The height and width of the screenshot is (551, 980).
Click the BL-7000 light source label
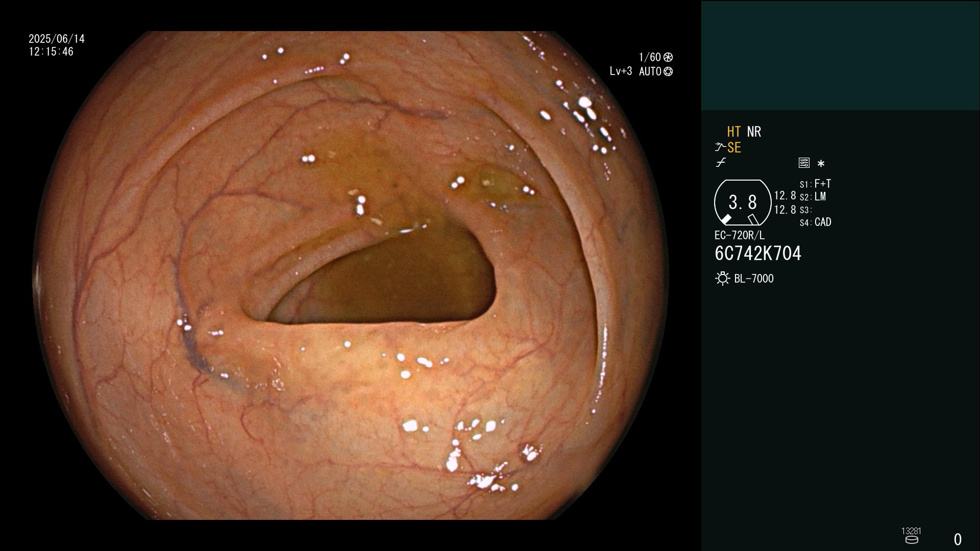pos(754,279)
